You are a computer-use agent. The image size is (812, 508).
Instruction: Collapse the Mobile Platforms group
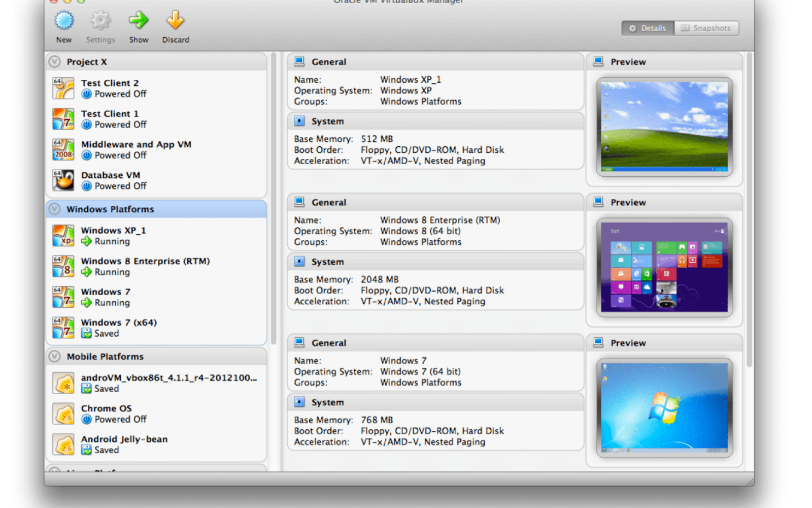54,357
